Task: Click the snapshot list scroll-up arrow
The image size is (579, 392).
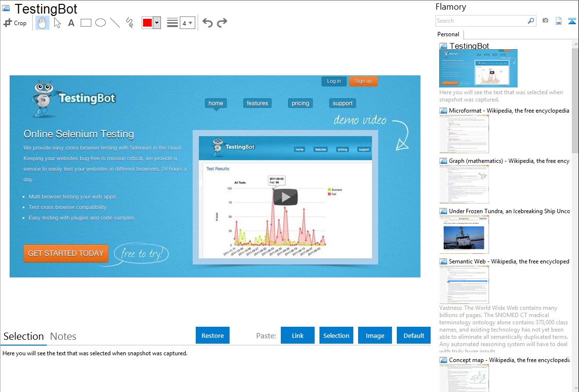Action: click(x=576, y=44)
